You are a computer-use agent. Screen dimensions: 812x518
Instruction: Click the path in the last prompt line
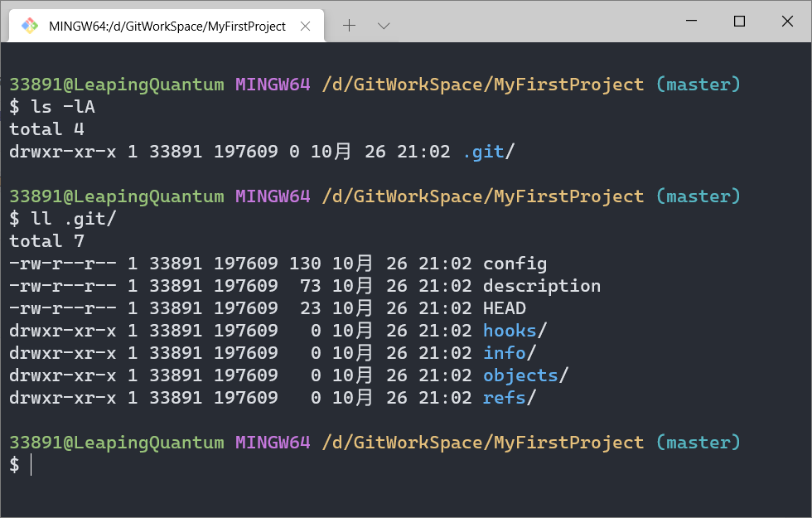(482, 443)
